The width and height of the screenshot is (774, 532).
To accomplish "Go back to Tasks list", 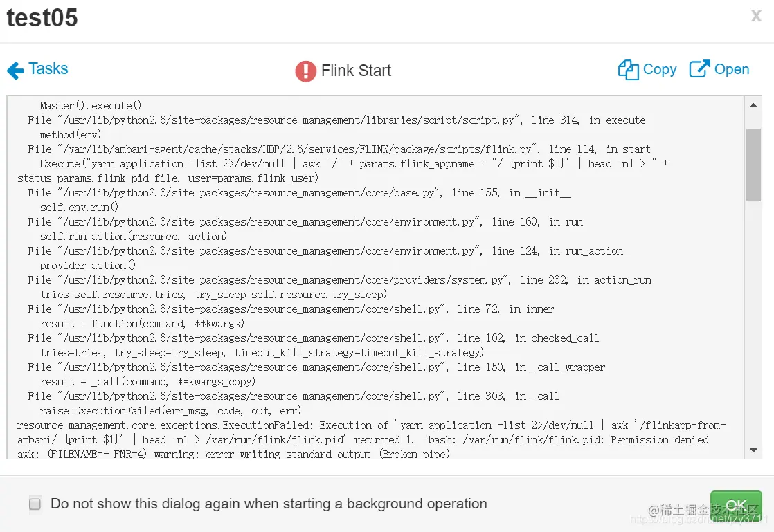I will tap(37, 69).
